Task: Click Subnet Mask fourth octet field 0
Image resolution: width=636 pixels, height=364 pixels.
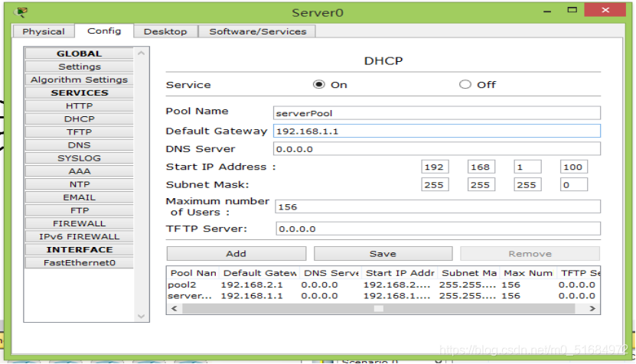Action: [x=573, y=184]
